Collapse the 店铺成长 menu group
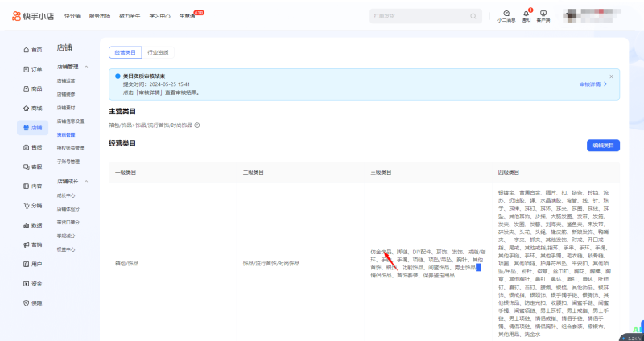The image size is (644, 341). pos(86,182)
